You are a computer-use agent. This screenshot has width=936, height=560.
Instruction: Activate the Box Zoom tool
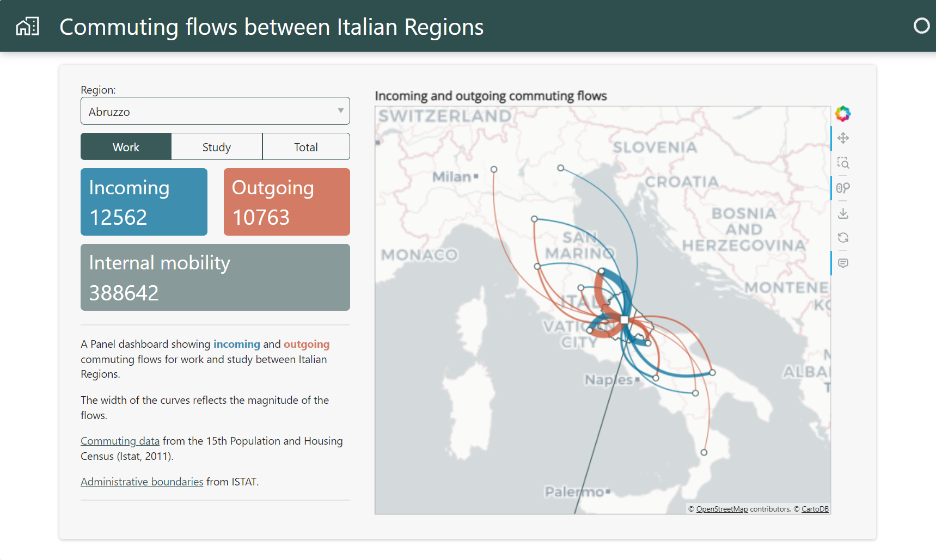(843, 163)
